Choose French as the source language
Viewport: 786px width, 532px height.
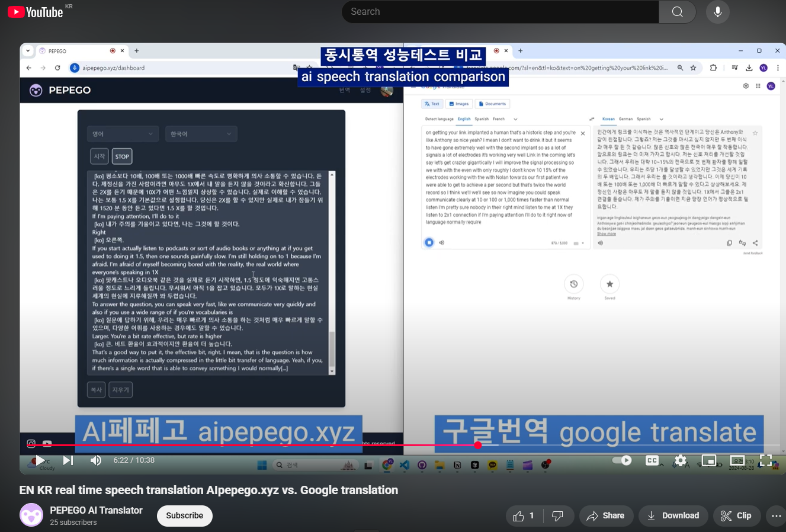(499, 119)
